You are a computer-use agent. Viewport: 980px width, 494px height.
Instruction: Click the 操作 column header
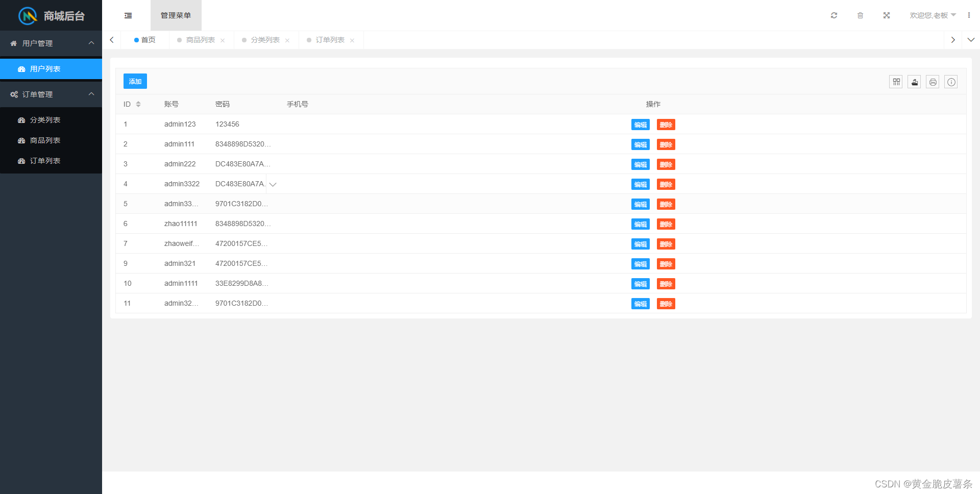[653, 104]
